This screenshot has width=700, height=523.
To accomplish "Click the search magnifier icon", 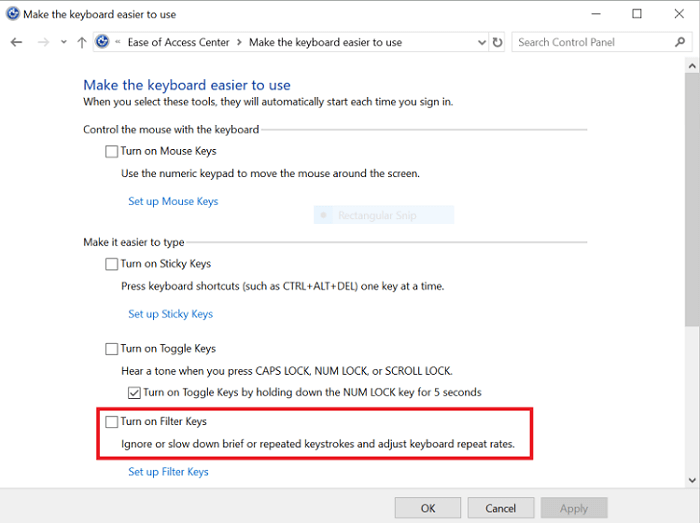I will 680,42.
